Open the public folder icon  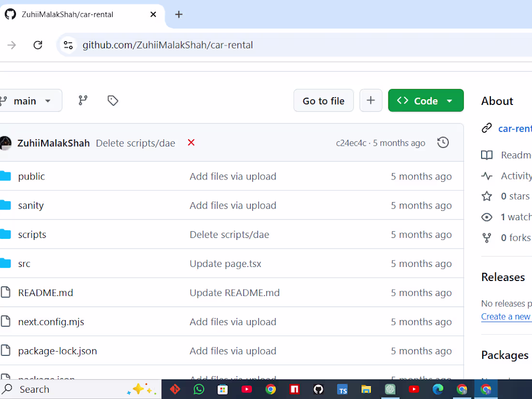click(x=6, y=176)
